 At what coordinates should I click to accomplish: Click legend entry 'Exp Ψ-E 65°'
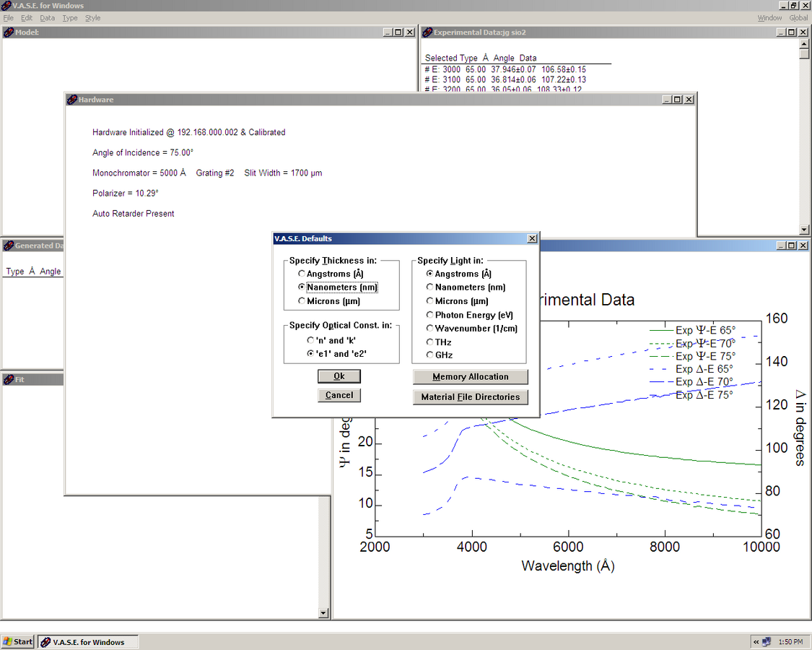692,330
